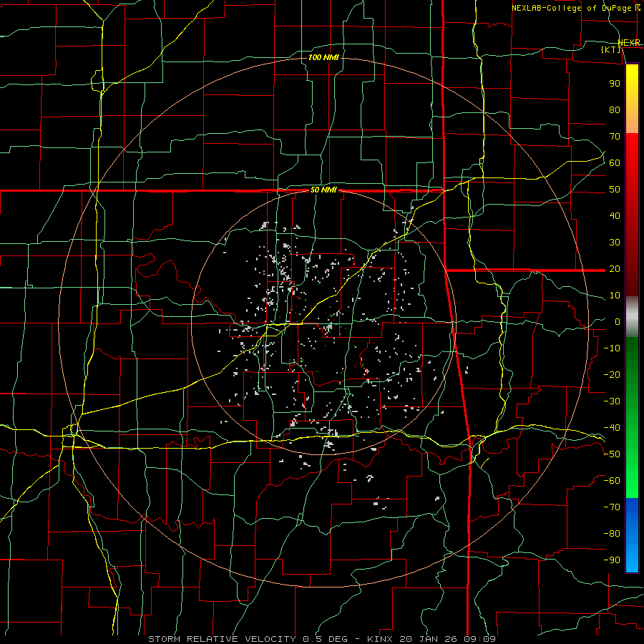
Task: Click the -20 value on velocity scale
Action: pyautogui.click(x=612, y=375)
